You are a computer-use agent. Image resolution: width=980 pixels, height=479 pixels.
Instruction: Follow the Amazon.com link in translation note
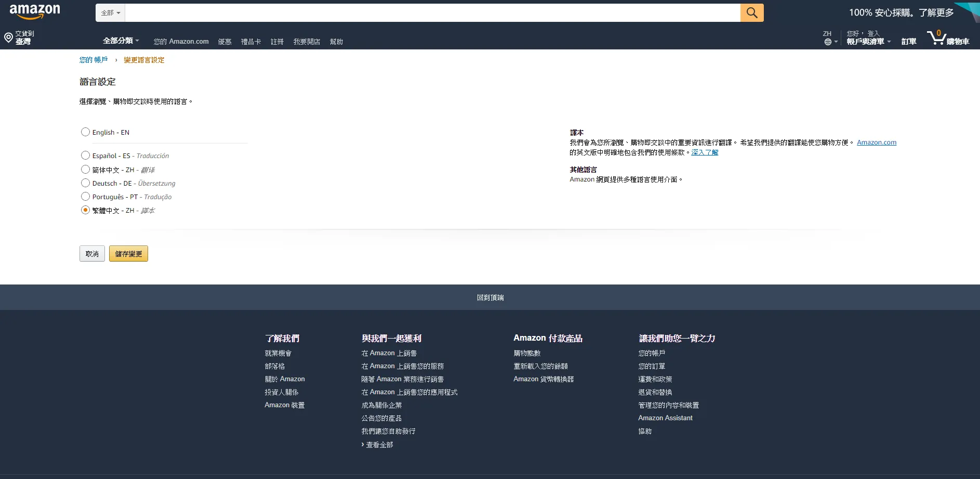pos(877,143)
